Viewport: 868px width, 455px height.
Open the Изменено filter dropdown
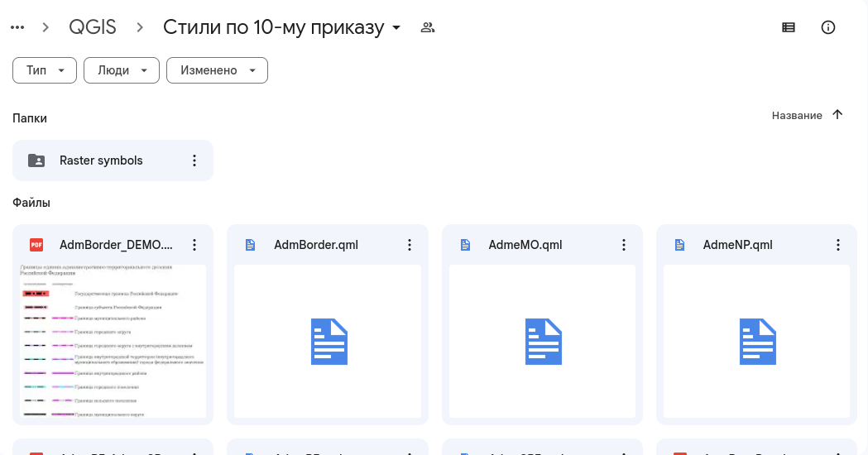pos(217,70)
